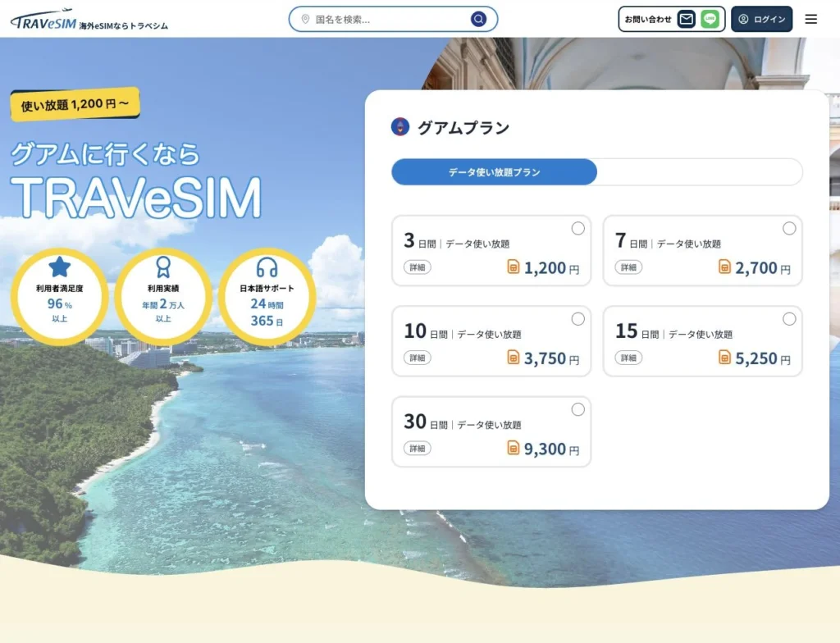Click the 使い放題 1,200円〜 yellow banner

[x=75, y=104]
